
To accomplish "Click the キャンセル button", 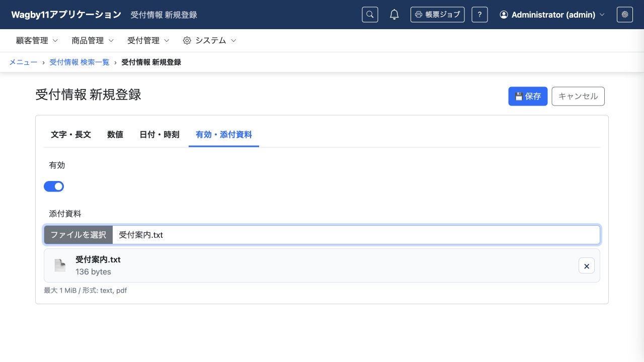I will [578, 96].
